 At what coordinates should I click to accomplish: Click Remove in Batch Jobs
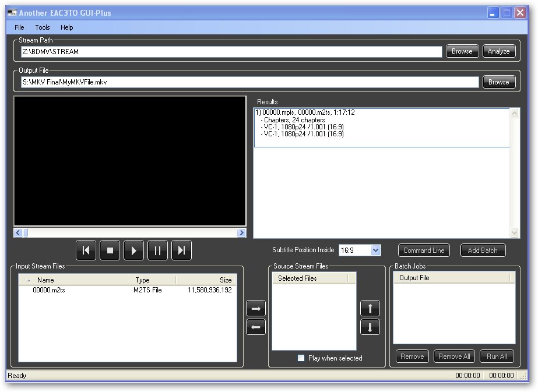[x=412, y=356]
